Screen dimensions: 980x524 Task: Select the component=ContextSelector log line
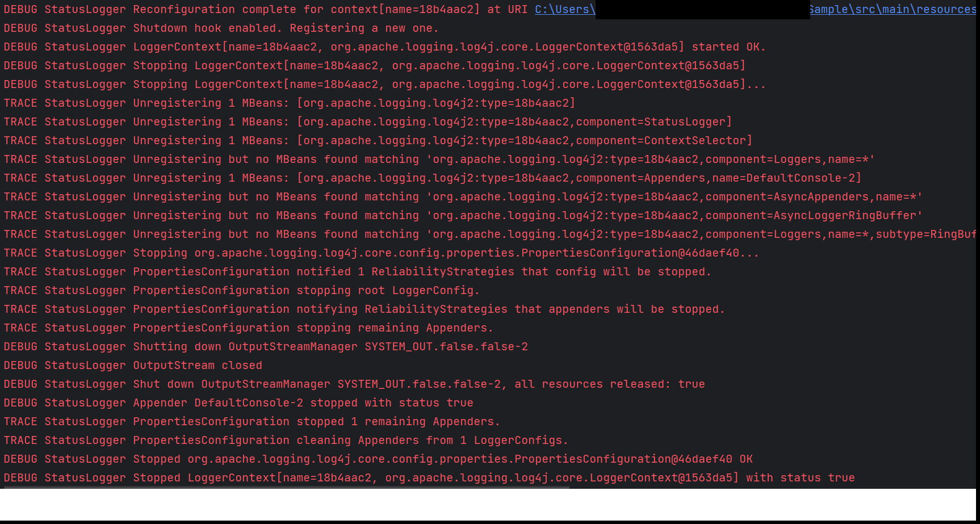(341, 140)
